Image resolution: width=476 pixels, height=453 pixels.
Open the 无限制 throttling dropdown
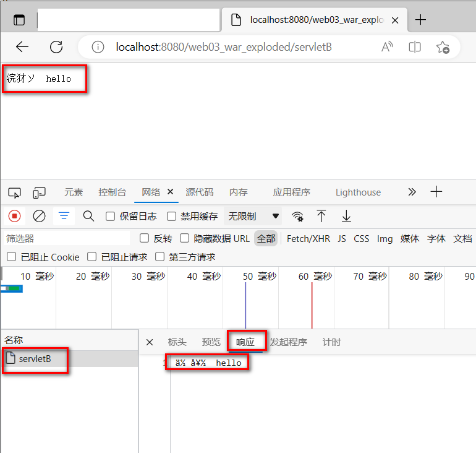(253, 217)
